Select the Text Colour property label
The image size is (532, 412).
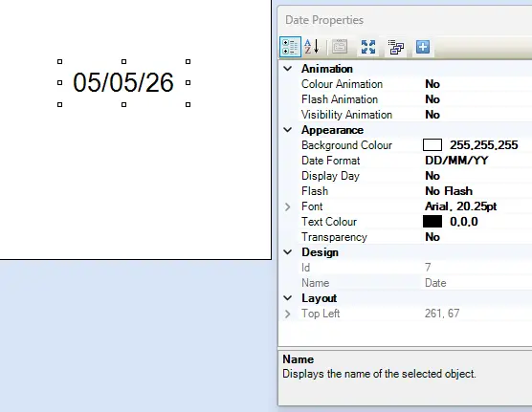[329, 222]
